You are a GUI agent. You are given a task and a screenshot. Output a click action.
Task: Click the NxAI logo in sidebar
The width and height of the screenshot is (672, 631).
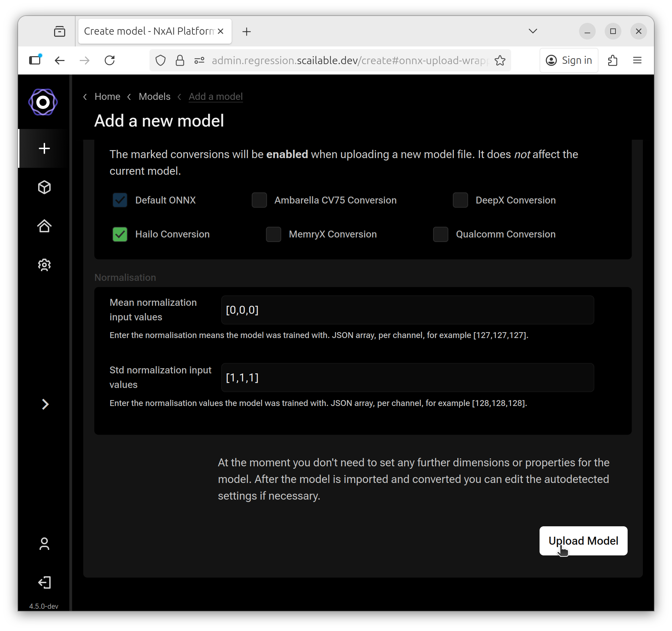43,102
